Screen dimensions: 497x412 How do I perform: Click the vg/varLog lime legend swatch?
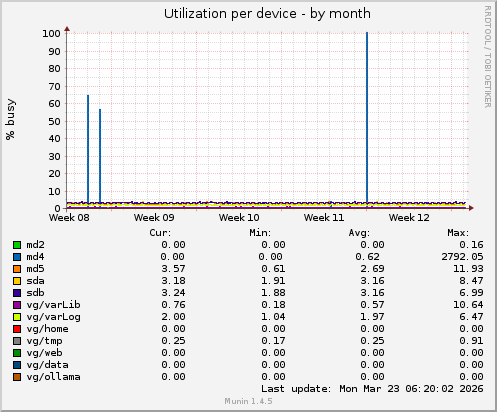[x=17, y=317]
